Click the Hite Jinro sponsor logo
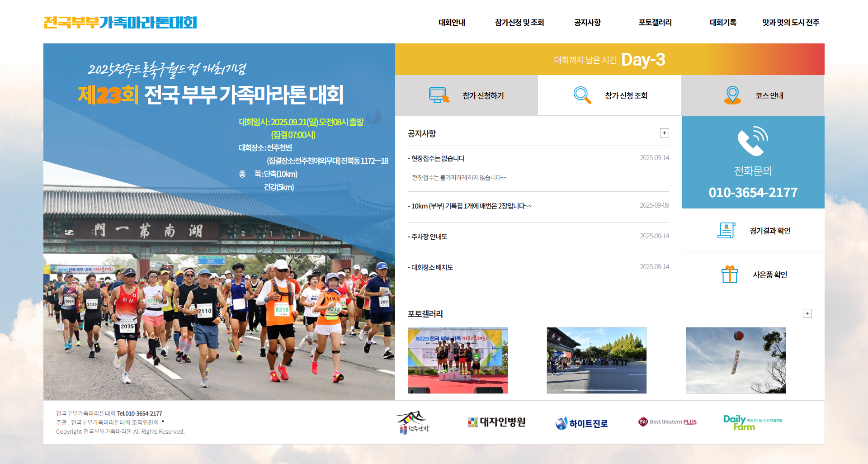Viewport: 868px width, 464px height. pyautogui.click(x=581, y=423)
